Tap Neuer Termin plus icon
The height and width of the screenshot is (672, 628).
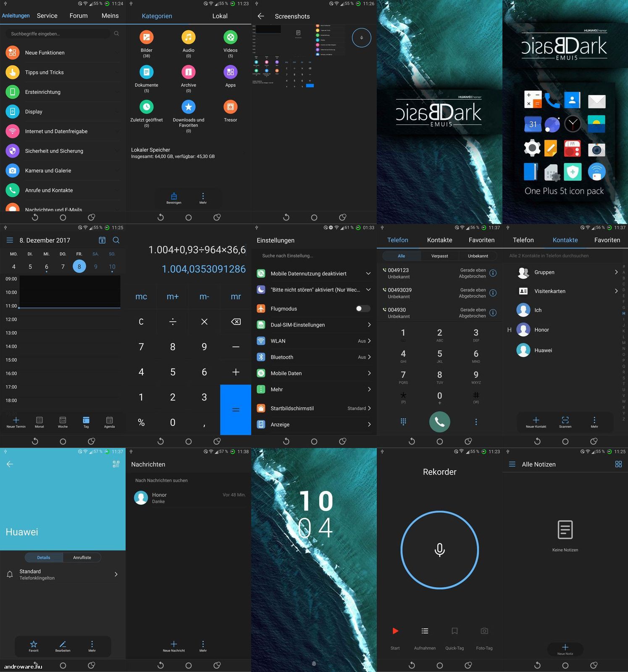coord(16,420)
